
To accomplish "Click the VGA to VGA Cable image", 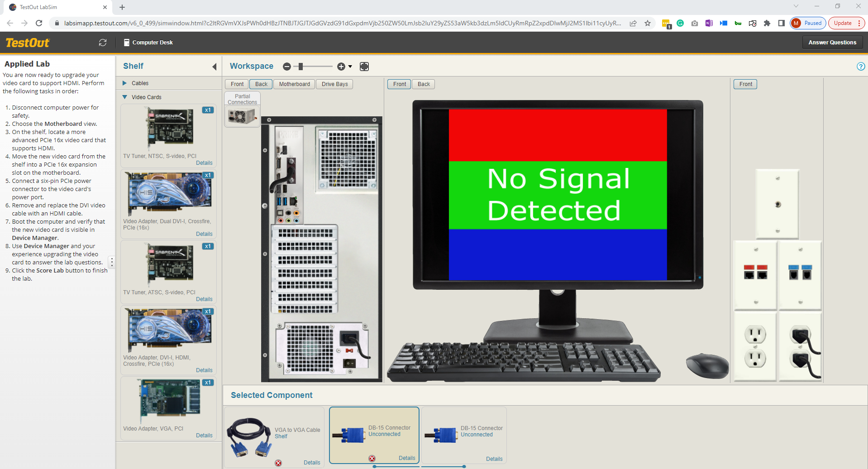I will [249, 436].
